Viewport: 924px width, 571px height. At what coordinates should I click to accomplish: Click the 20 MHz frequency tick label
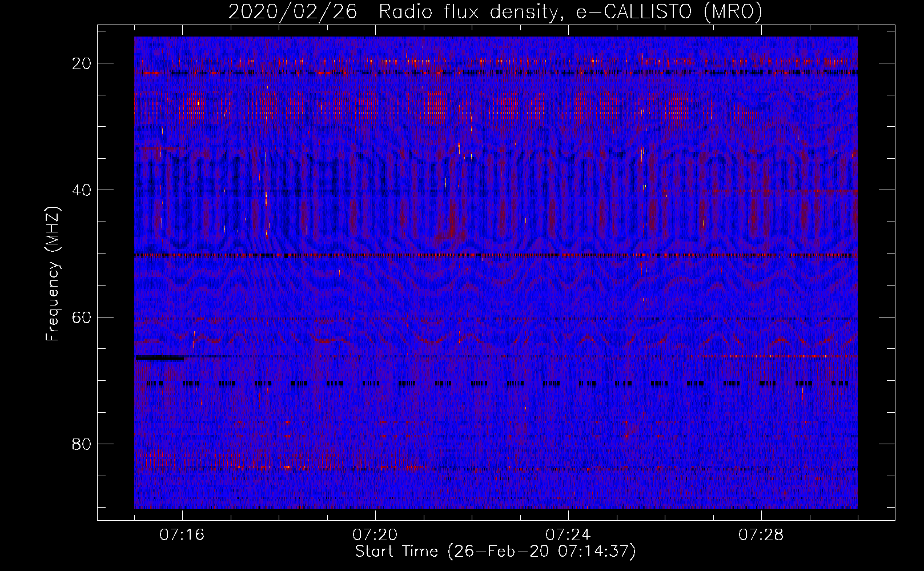point(82,63)
